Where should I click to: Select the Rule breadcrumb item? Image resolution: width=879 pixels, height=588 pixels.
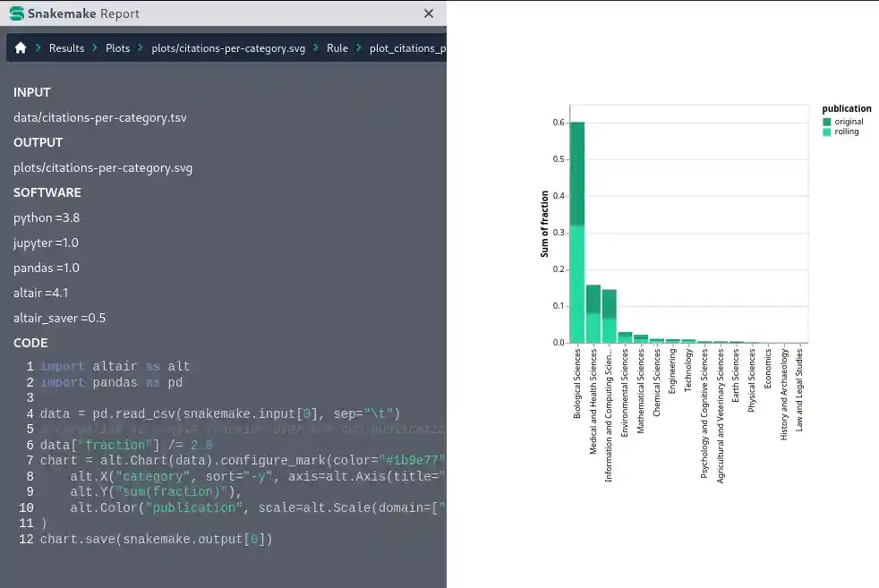coord(337,48)
